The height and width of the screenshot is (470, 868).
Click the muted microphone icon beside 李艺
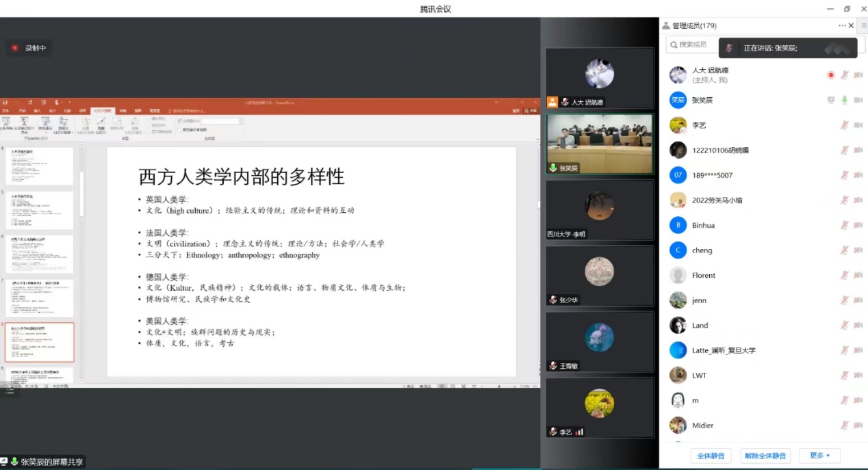pyautogui.click(x=845, y=125)
